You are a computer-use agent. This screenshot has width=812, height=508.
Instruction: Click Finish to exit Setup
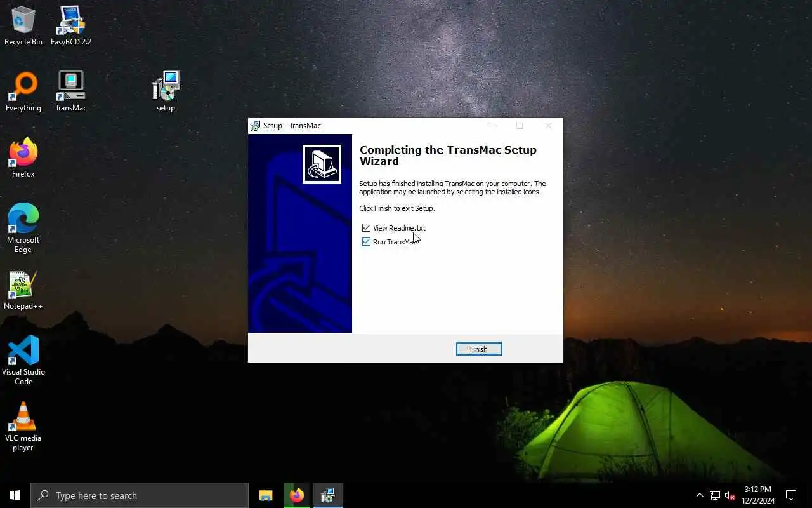479,349
